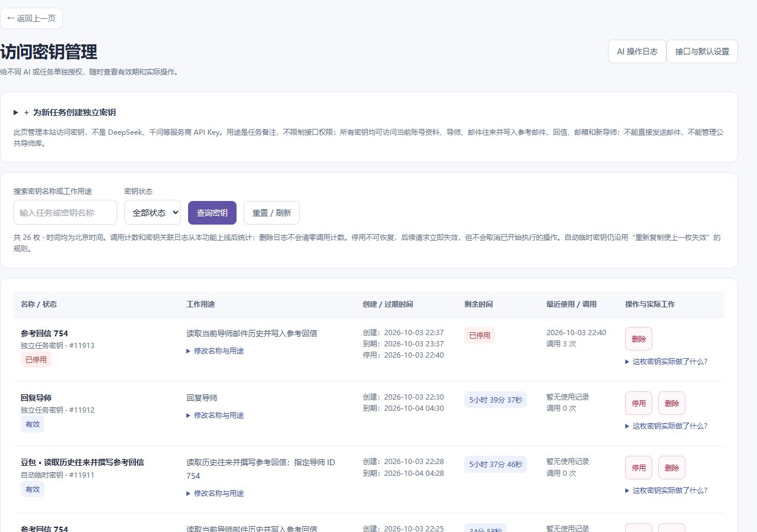Click the text 到期：2026-10-04 04:30
Image resolution: width=757 pixels, height=532 pixels.
pyautogui.click(x=403, y=408)
